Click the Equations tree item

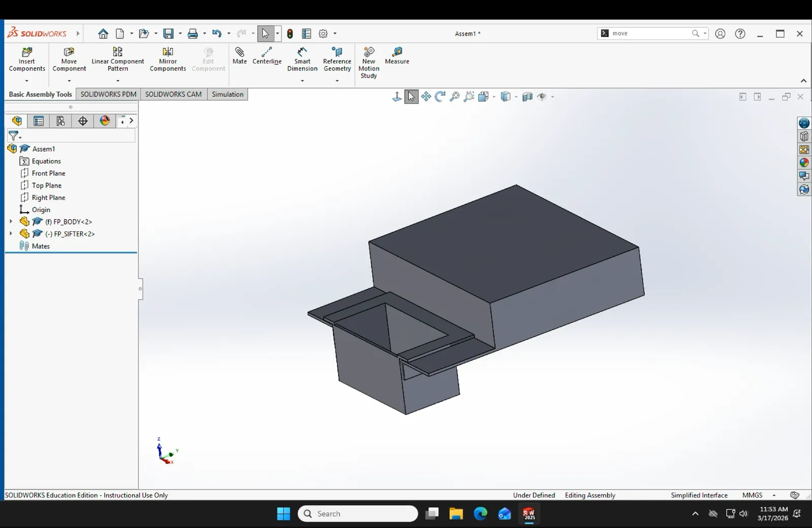click(46, 161)
